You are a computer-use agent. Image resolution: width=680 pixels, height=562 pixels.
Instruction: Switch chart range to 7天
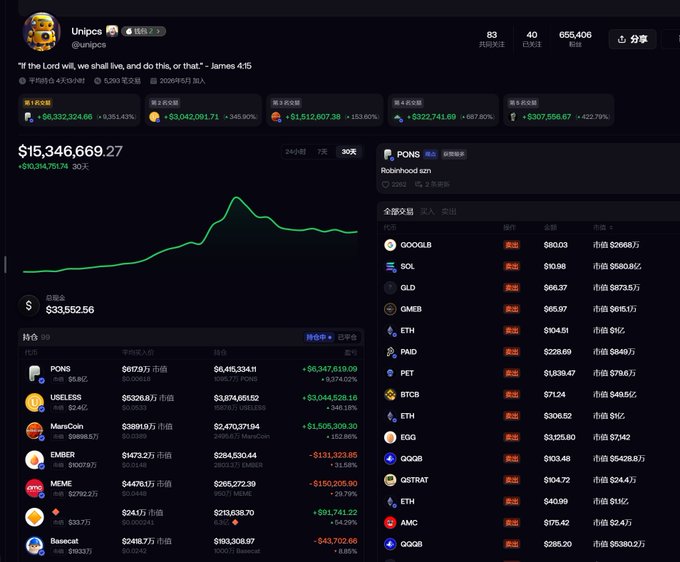pyautogui.click(x=322, y=152)
